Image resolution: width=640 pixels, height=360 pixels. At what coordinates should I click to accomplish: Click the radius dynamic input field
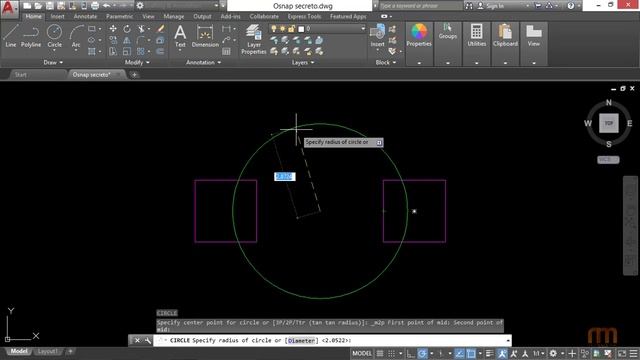284,176
